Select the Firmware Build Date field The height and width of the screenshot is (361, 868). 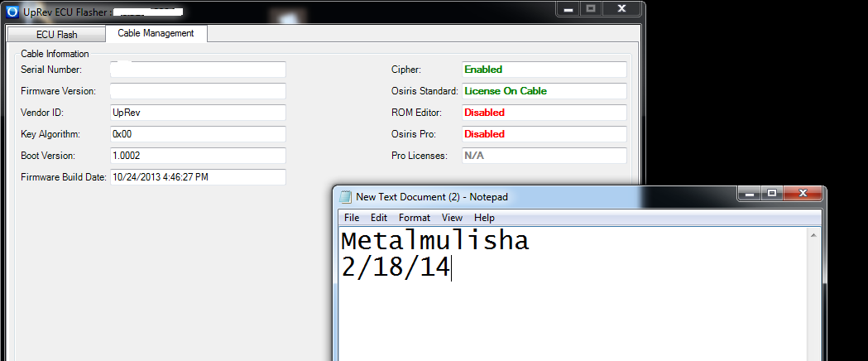pyautogui.click(x=197, y=177)
